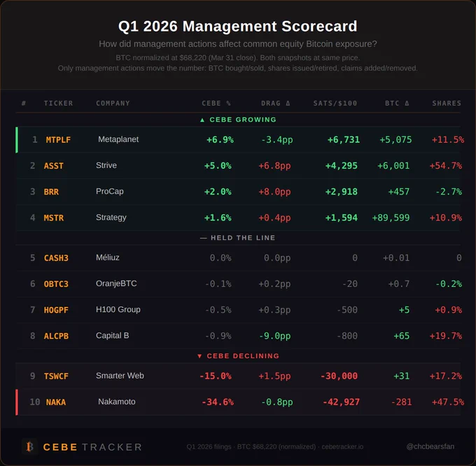This screenshot has height=466, width=476.
Task: Click the Méliuz company name
Action: (x=108, y=257)
